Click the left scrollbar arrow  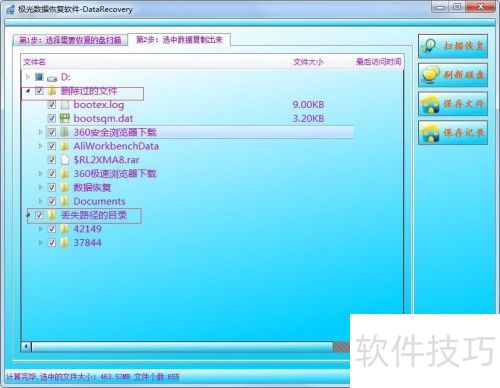[26, 347]
